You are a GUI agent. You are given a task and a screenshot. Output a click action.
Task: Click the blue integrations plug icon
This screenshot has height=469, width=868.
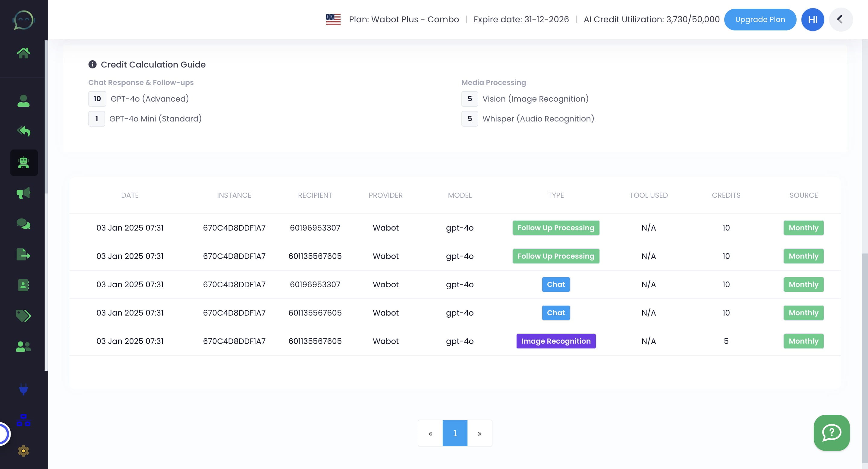(24, 390)
